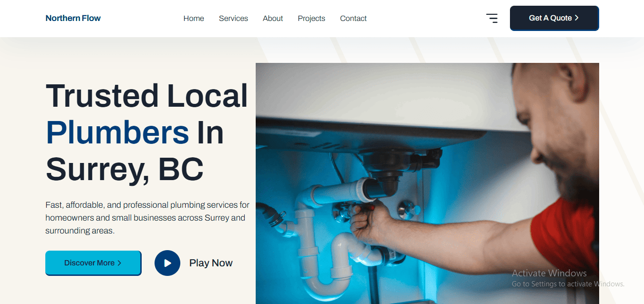This screenshot has height=304, width=644.
Task: Open the Contact nav item
Action: point(353,19)
